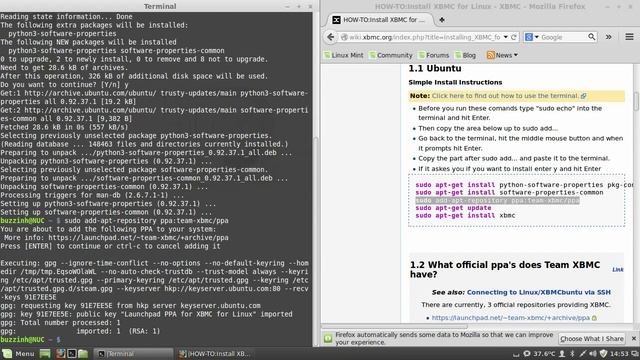
Task: Open the Linux Mint bookmark
Action: 344,55
